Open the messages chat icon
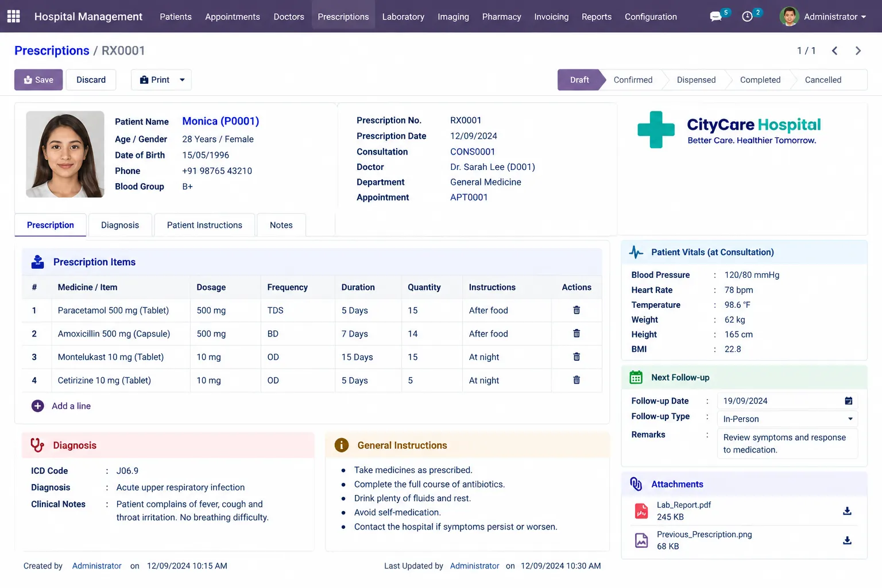This screenshot has height=588, width=882. (x=715, y=17)
